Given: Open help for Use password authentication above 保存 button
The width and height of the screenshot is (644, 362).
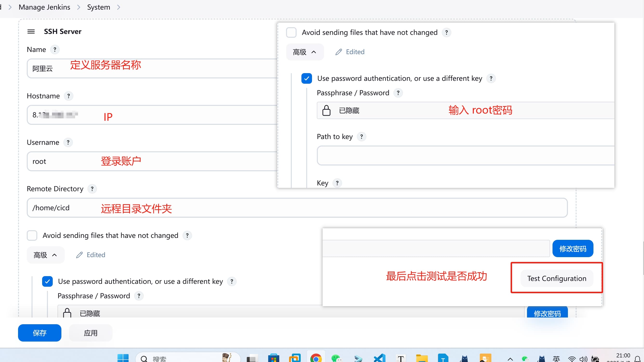Looking at the screenshot, I should coord(232,282).
